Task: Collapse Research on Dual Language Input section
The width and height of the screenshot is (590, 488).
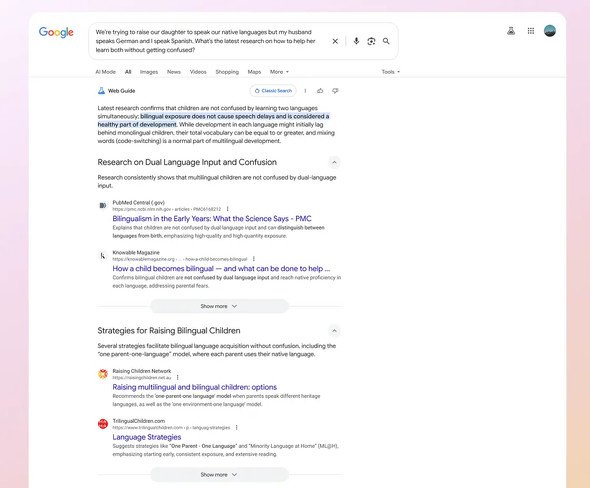Action: [334, 163]
